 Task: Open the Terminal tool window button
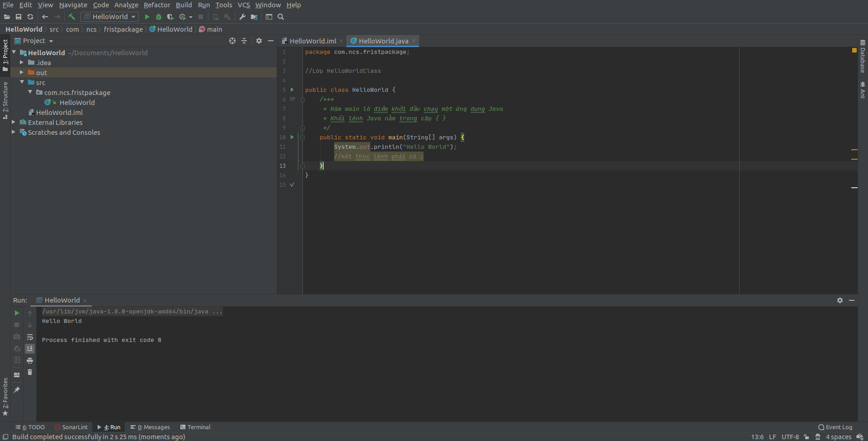[x=195, y=427]
